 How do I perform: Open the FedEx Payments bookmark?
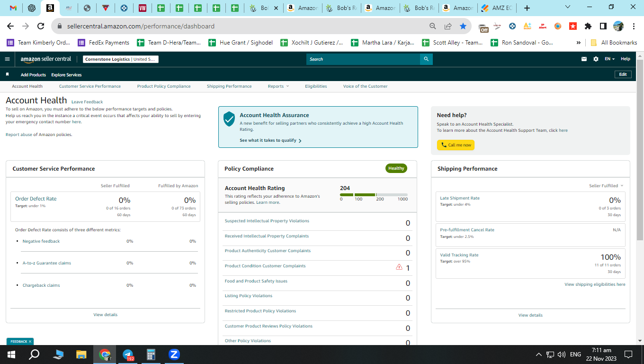coord(104,43)
